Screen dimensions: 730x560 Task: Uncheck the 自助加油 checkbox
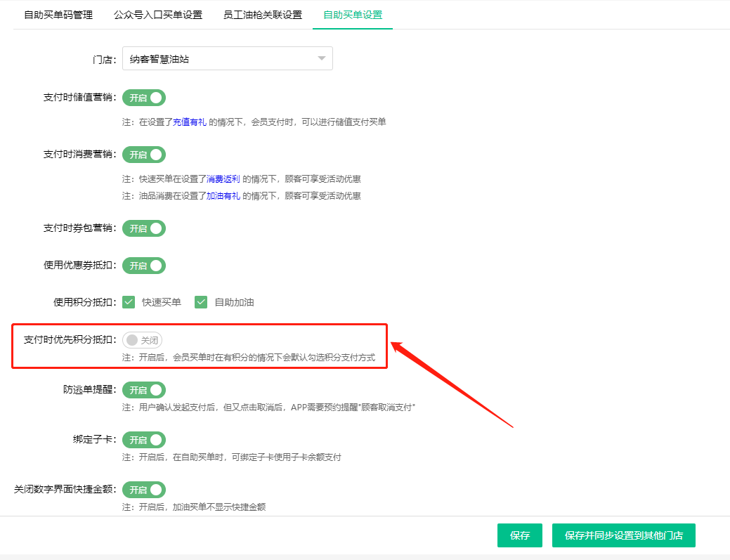pyautogui.click(x=201, y=301)
